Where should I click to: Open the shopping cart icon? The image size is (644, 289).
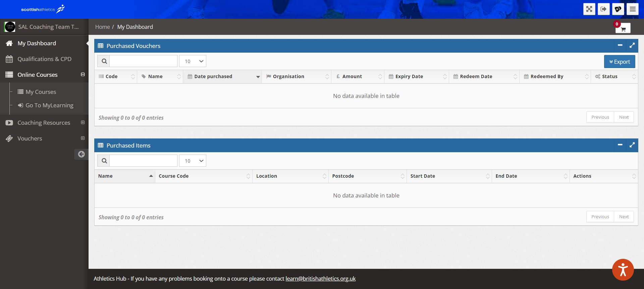tap(623, 28)
